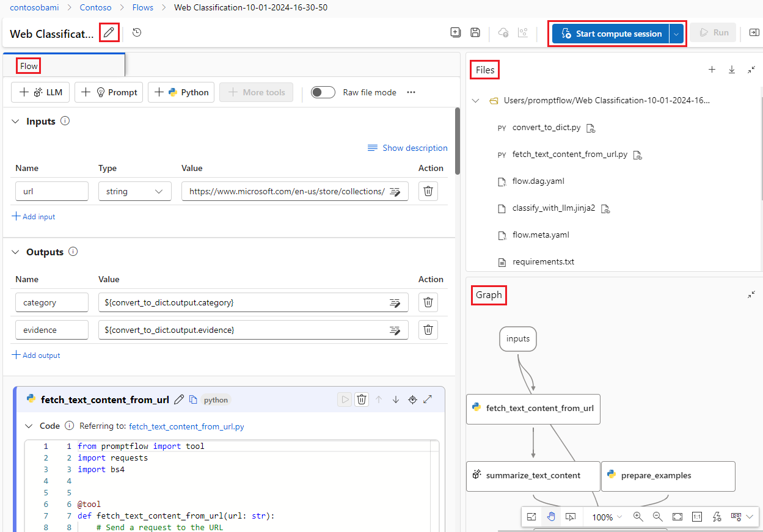Copy the fetch_text_content_from_url node

tap(193, 399)
